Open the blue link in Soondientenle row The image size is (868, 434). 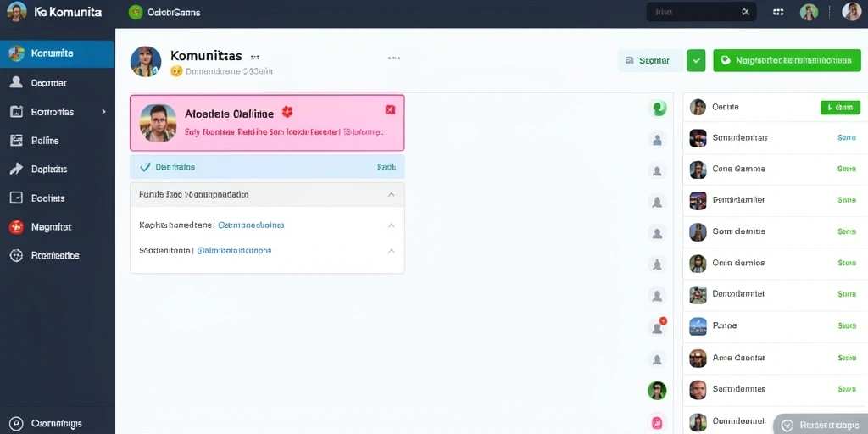point(234,251)
